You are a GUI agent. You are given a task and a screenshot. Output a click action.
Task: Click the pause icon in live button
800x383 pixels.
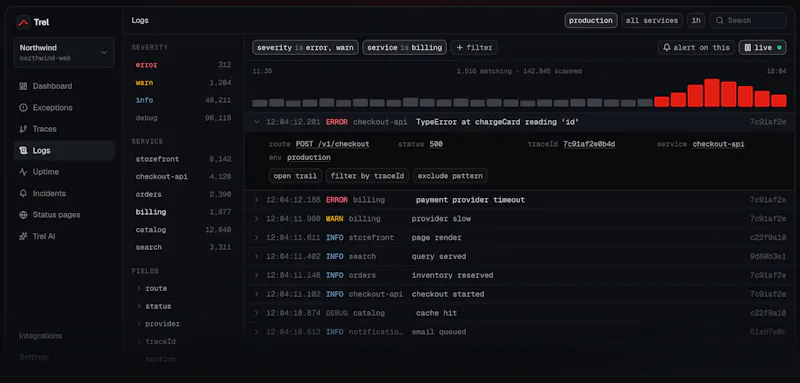point(747,47)
